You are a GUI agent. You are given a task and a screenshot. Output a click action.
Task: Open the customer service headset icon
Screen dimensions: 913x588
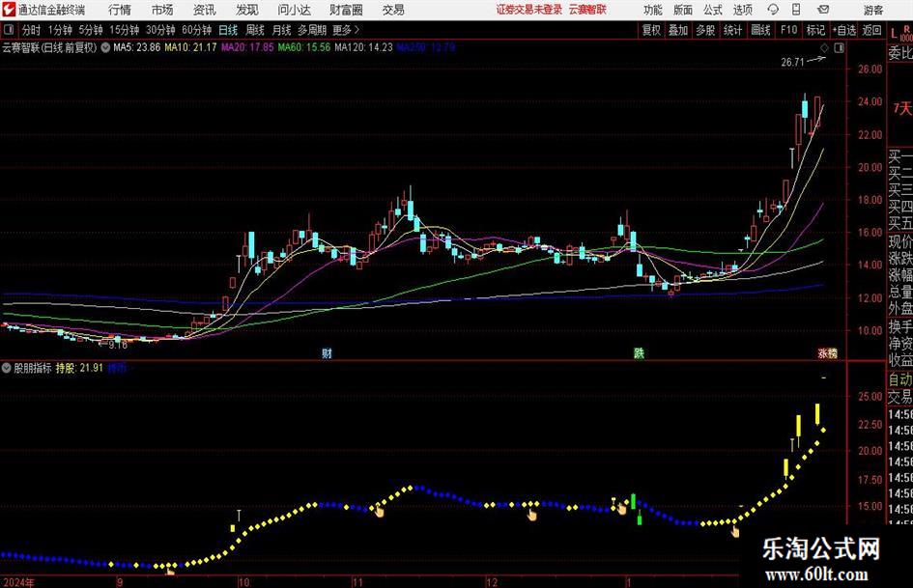[773, 10]
